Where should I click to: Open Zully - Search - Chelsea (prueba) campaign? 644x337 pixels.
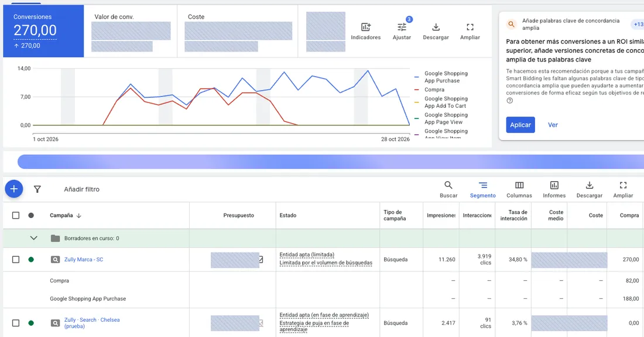click(92, 323)
